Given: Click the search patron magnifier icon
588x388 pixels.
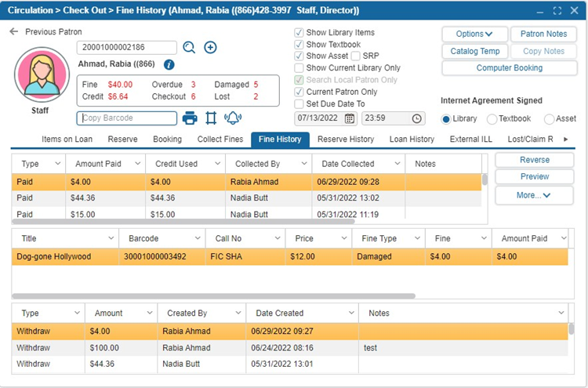Looking at the screenshot, I should (189, 48).
